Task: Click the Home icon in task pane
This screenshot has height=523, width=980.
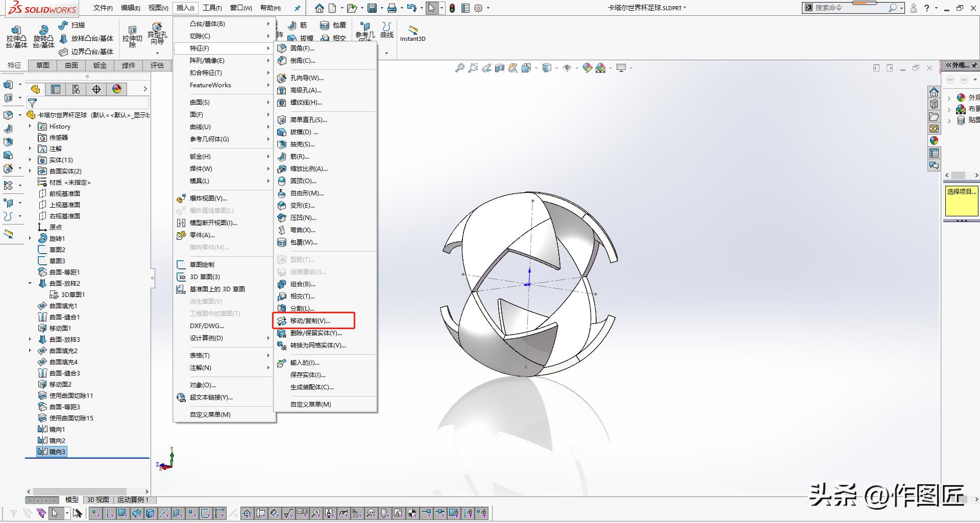Action: [934, 92]
